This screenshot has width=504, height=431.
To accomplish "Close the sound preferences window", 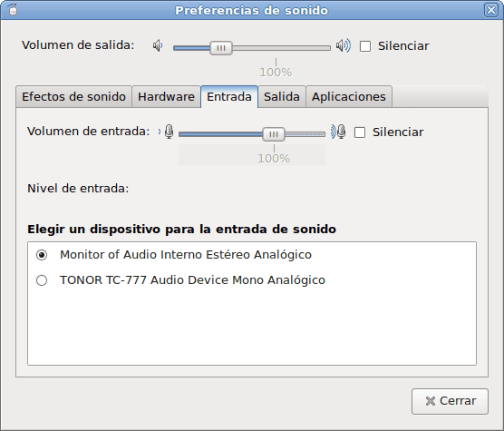I will [491, 10].
